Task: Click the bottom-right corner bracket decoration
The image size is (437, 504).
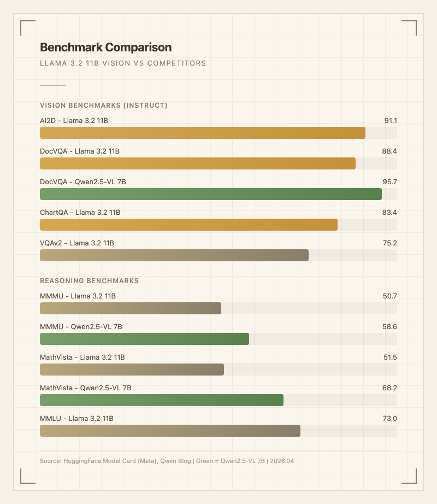Action: pyautogui.click(x=409, y=476)
